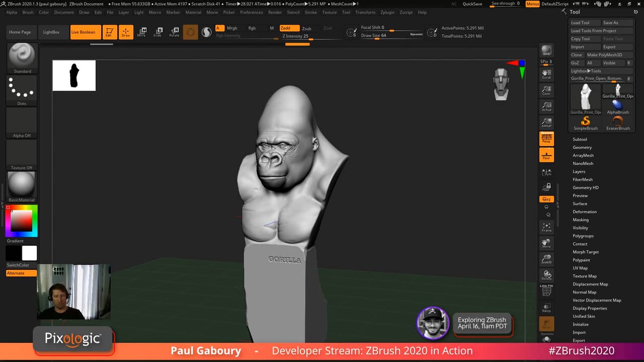Click the BPR render button
Image resolution: width=644 pixels, height=362 pixels.
pyautogui.click(x=546, y=51)
